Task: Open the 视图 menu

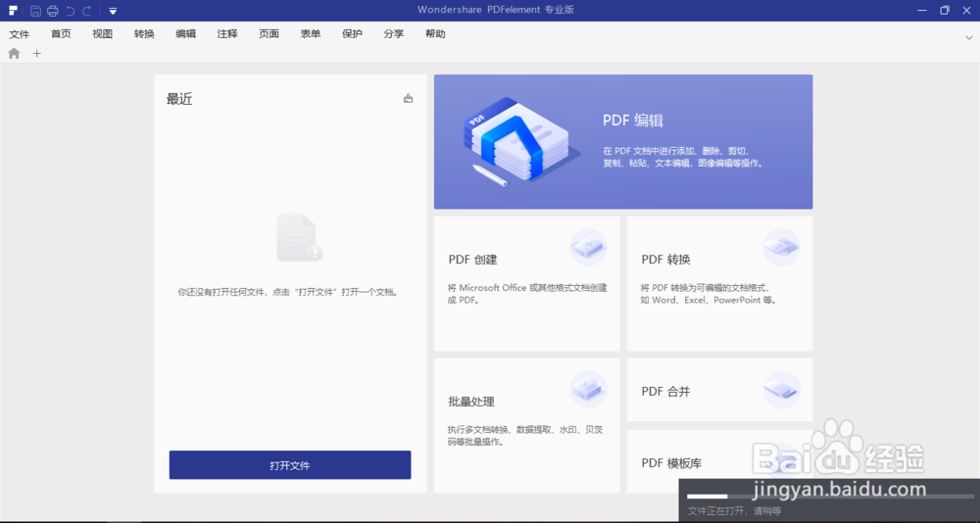Action: pyautogui.click(x=103, y=33)
